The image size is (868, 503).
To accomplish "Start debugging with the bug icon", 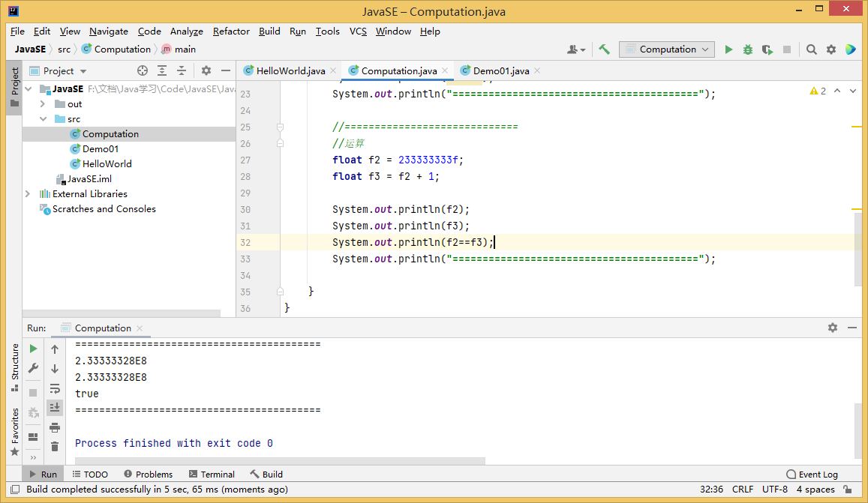I will (x=748, y=49).
